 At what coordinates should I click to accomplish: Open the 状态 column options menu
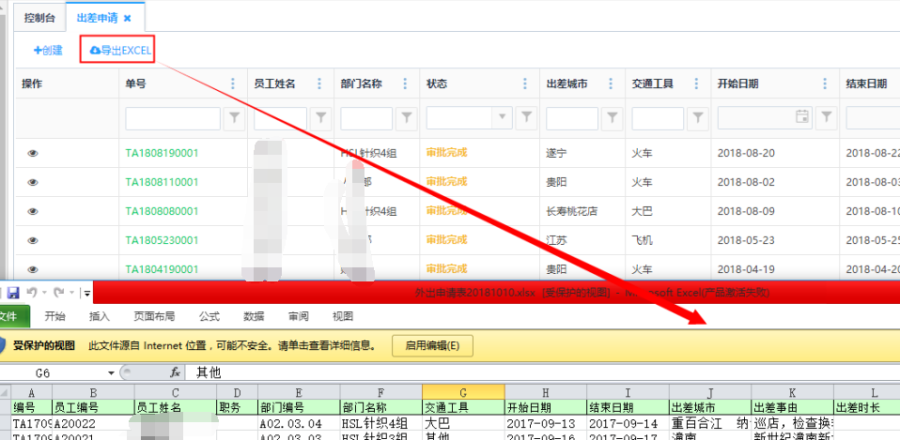coord(526,84)
